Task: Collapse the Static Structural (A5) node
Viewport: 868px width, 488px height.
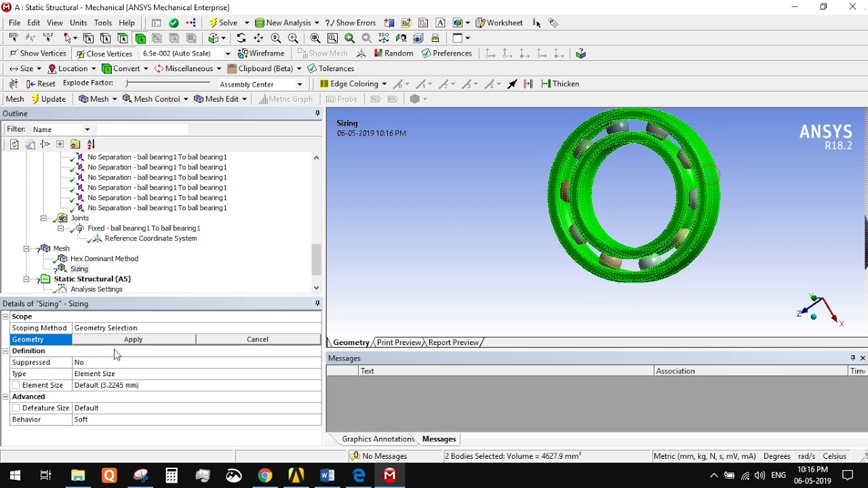Action: (x=26, y=279)
